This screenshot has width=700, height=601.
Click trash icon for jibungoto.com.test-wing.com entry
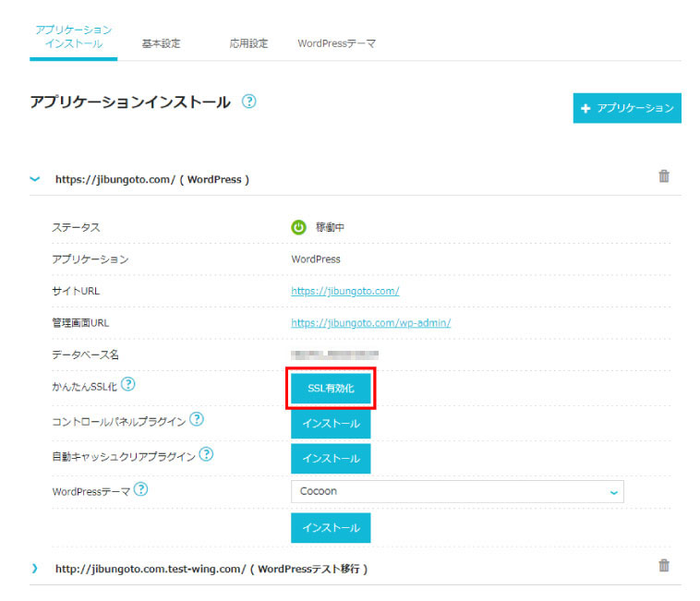tap(663, 566)
